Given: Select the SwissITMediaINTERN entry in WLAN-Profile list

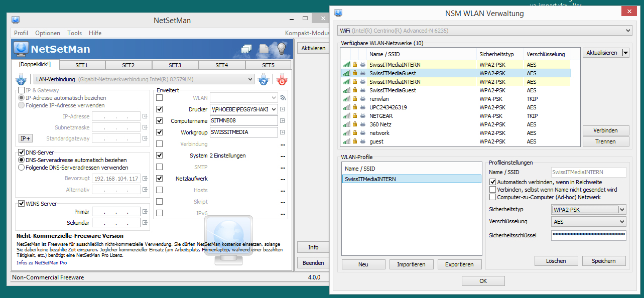Looking at the screenshot, I should [x=412, y=179].
